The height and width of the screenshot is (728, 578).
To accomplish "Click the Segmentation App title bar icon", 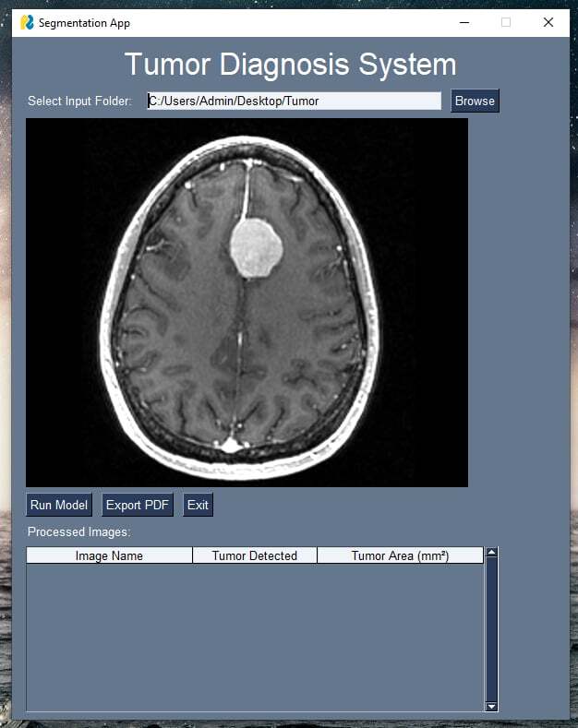I will [27, 22].
